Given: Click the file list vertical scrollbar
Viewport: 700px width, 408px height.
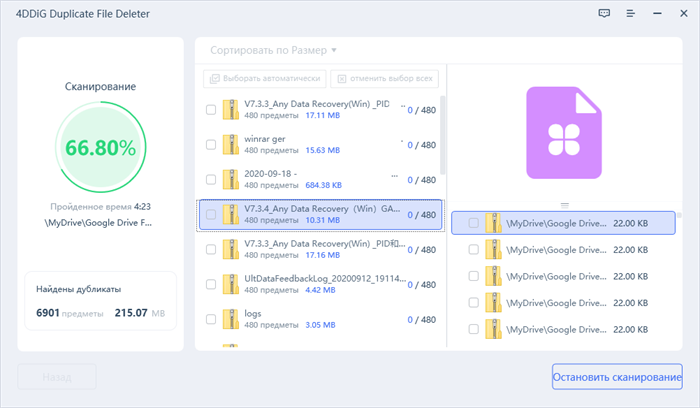Looking at the screenshot, I should pos(442,135).
